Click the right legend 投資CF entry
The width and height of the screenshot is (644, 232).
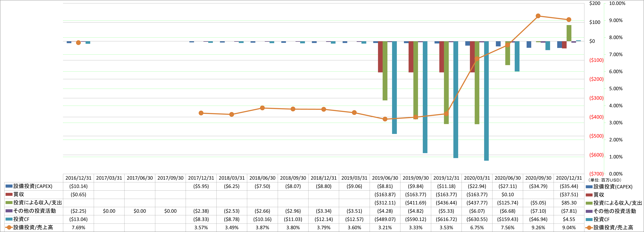click(x=598, y=219)
